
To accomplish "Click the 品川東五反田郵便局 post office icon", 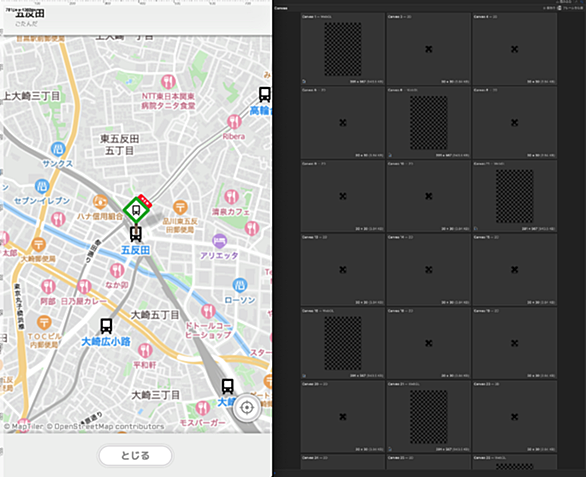I will tap(181, 207).
